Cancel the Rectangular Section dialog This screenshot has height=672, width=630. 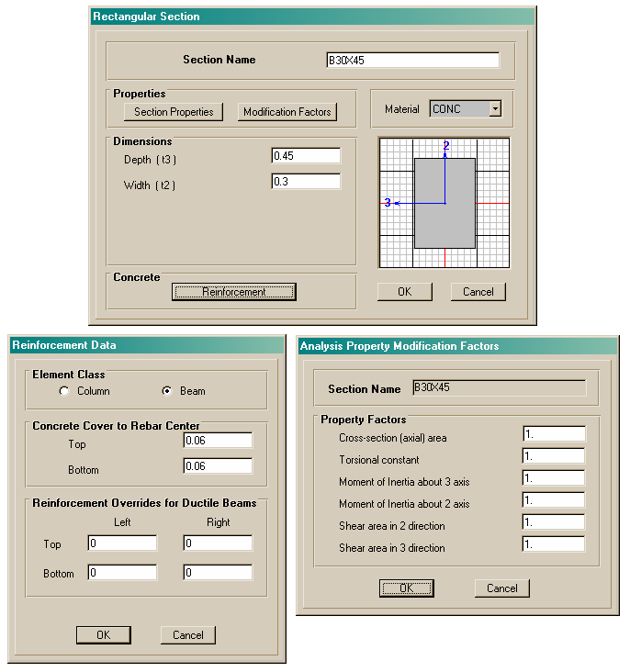click(x=478, y=292)
